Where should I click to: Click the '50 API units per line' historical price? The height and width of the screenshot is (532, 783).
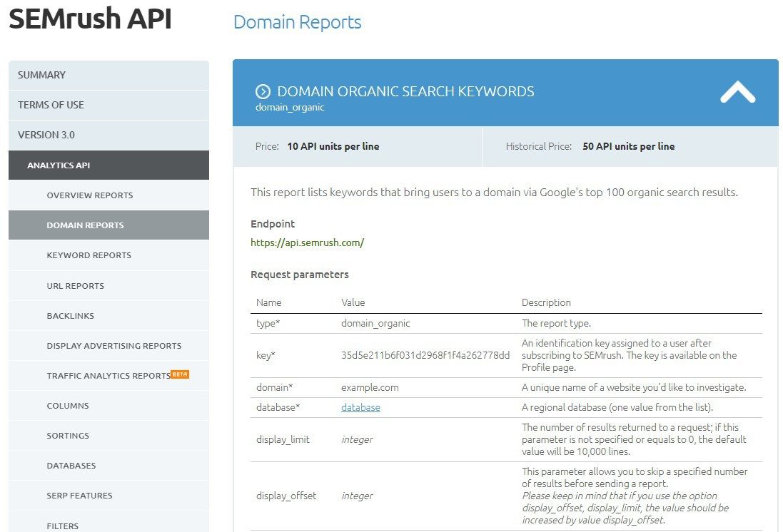[x=629, y=146]
